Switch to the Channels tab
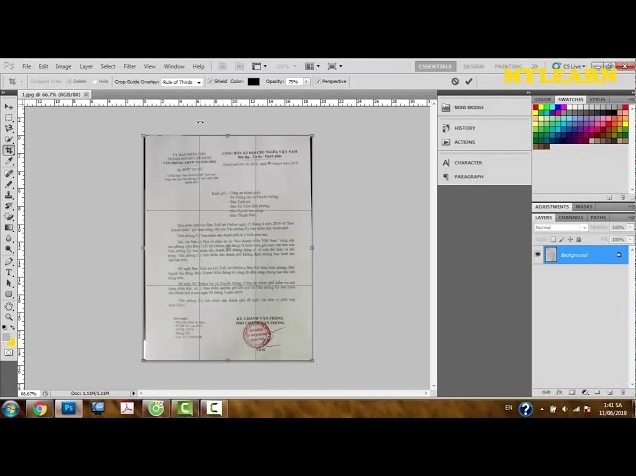 (571, 218)
